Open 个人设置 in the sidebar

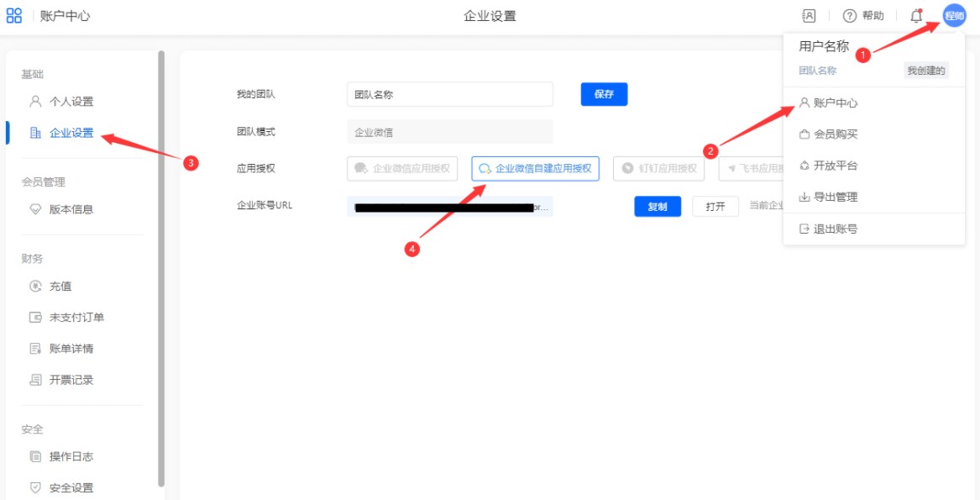click(71, 102)
